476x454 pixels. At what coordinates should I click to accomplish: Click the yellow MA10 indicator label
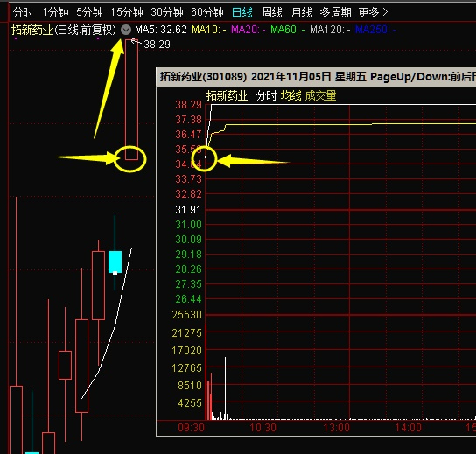(209, 30)
